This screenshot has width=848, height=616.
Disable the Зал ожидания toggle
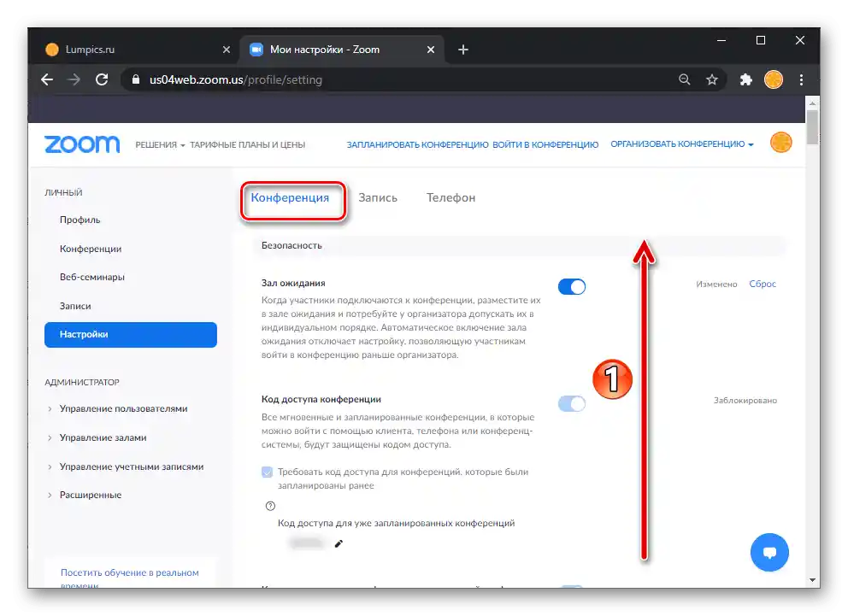(x=572, y=286)
